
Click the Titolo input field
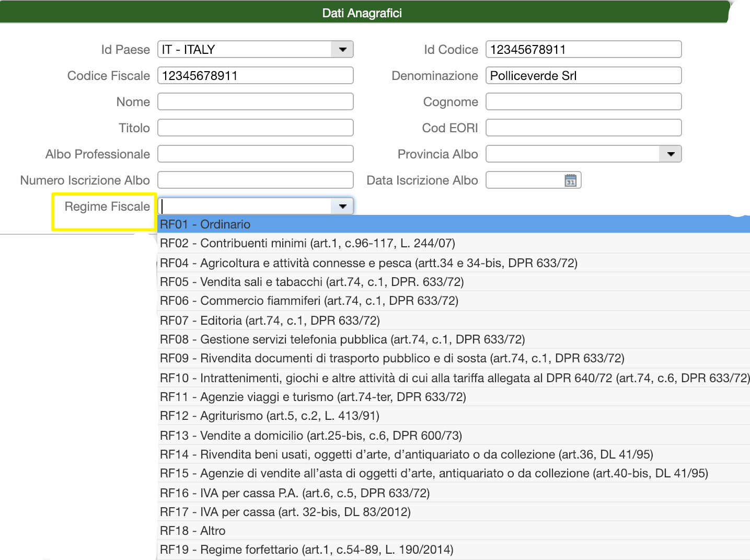click(256, 128)
